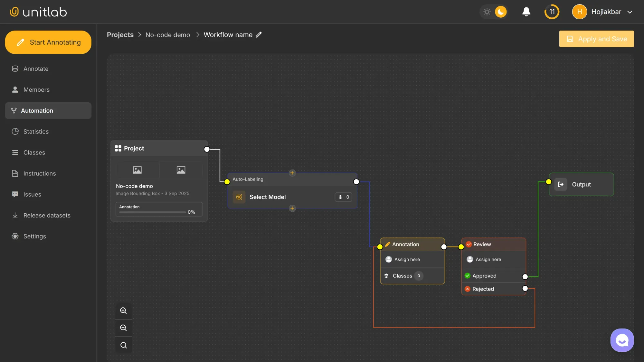This screenshot has height=362, width=644.
Task: Switch theme to light mode
Action: click(x=487, y=12)
